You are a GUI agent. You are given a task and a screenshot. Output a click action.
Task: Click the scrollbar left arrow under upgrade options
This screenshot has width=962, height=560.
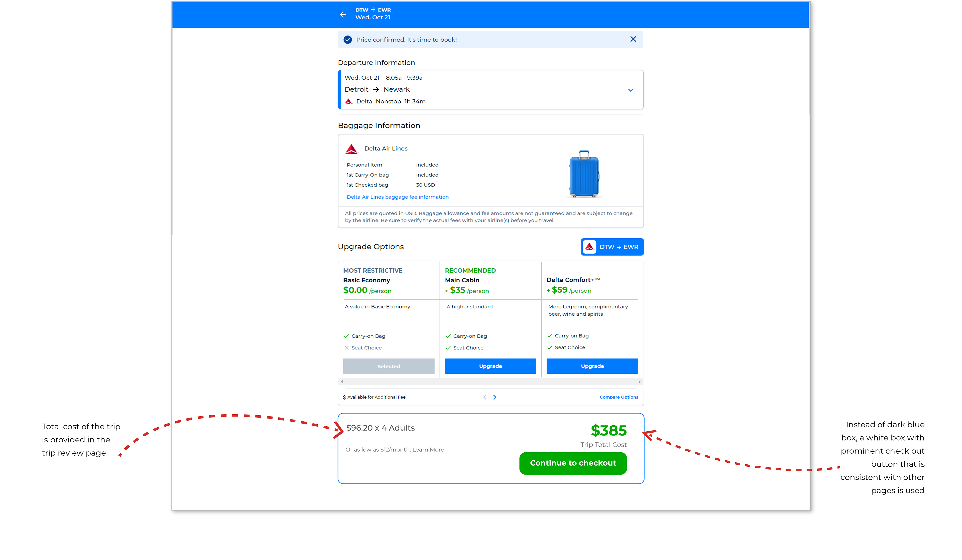coord(342,382)
